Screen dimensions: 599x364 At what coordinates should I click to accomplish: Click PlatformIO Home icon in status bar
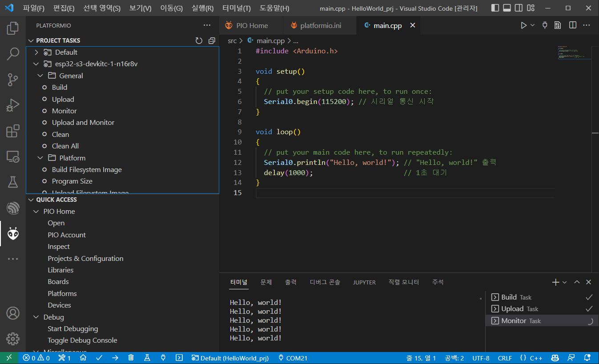click(83, 358)
